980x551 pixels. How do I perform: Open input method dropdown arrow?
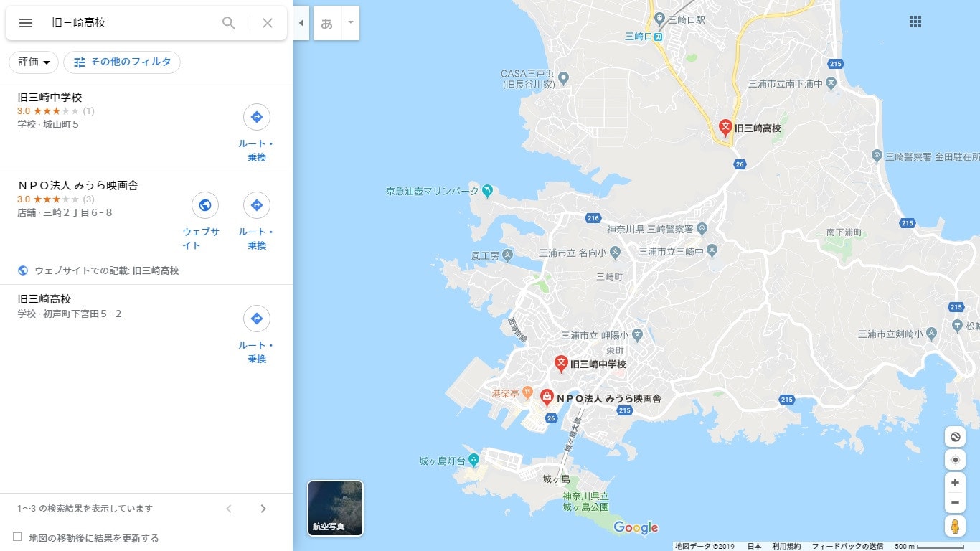pos(350,23)
